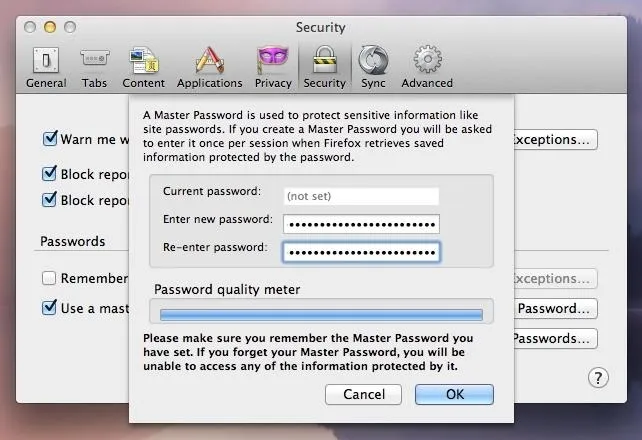The height and width of the screenshot is (440, 642).
Task: Uncheck the first 'Block repor' checkbox
Action: (50, 174)
